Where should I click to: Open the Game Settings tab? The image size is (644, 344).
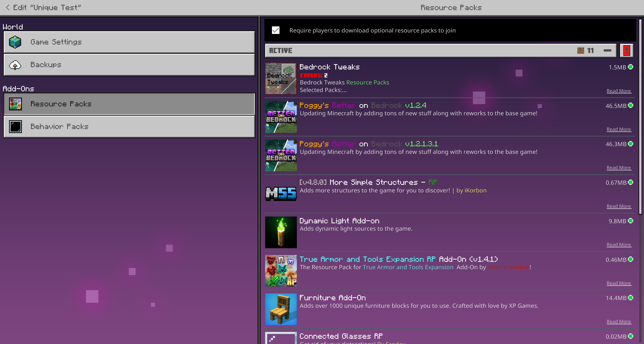[x=129, y=42]
